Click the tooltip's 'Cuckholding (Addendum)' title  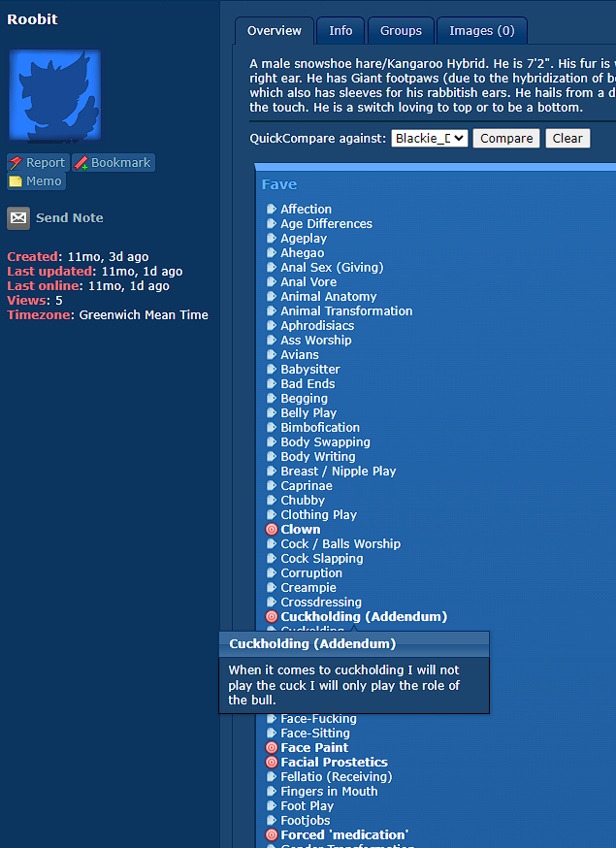point(312,644)
